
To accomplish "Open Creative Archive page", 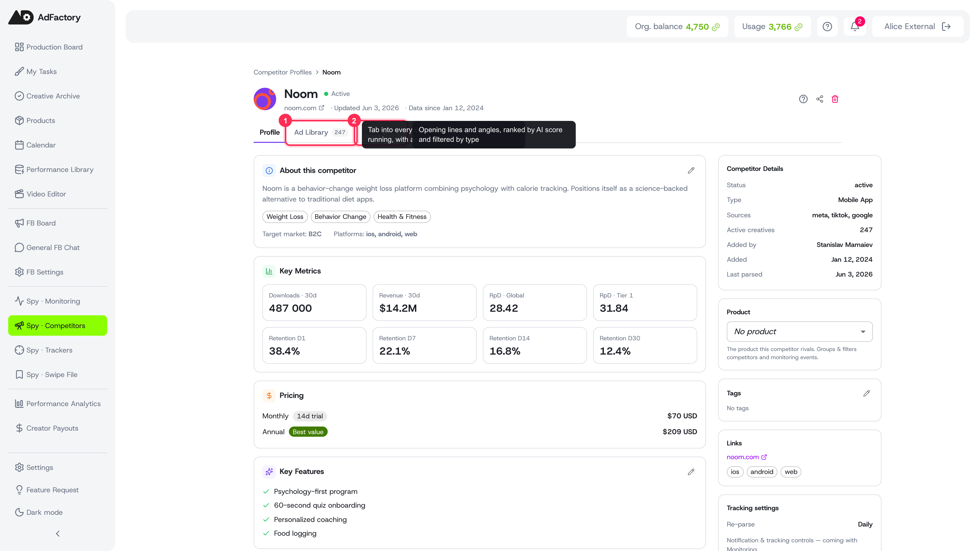I will tap(57, 96).
